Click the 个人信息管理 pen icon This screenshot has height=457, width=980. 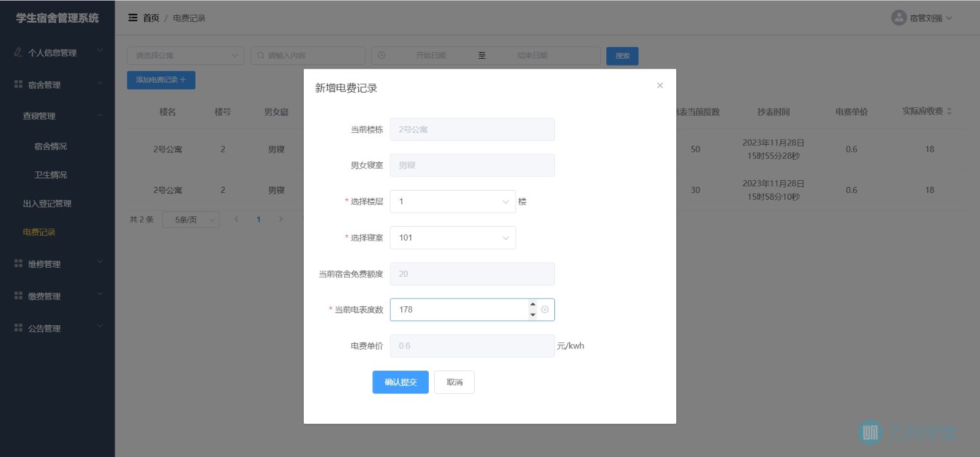pyautogui.click(x=18, y=52)
